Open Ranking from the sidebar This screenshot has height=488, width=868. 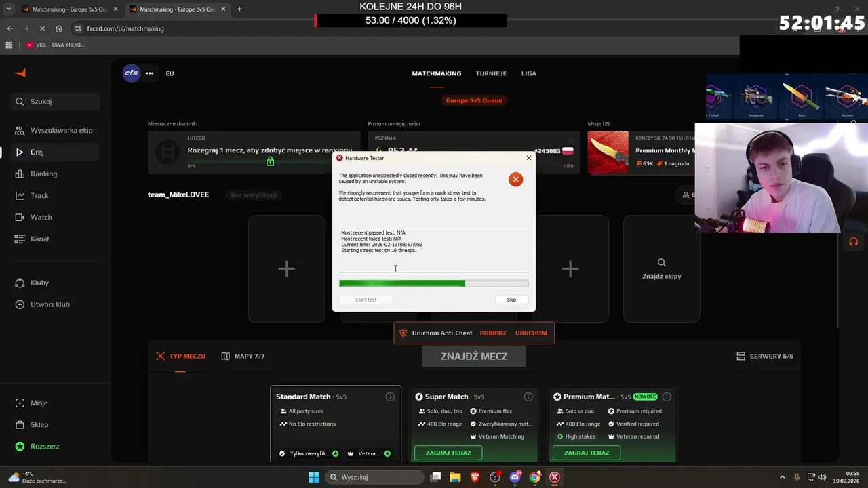(54, 174)
